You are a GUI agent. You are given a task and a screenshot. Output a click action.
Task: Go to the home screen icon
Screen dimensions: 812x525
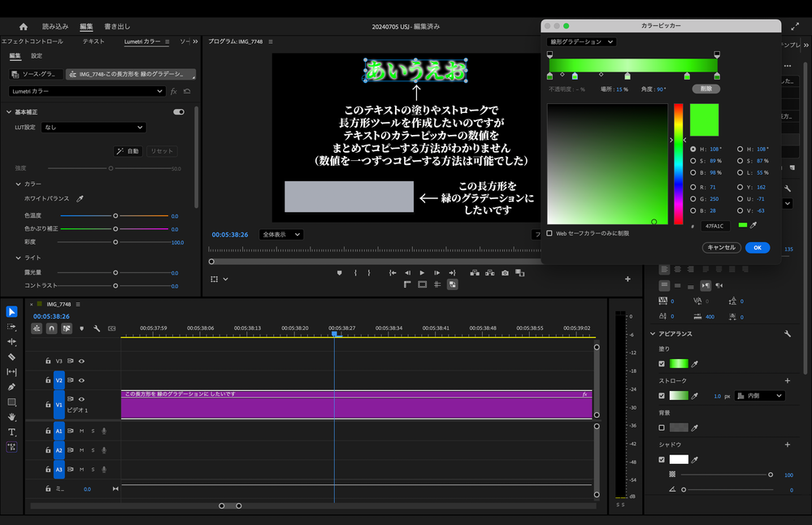point(23,27)
